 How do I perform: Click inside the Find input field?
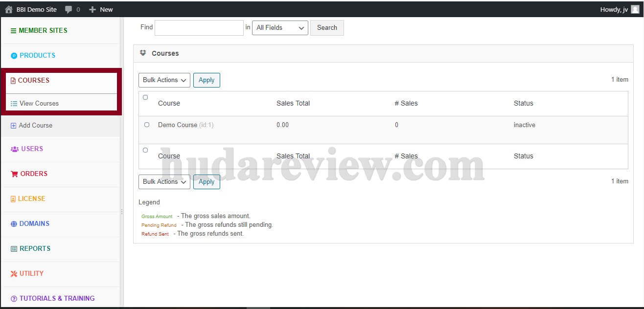(198, 27)
